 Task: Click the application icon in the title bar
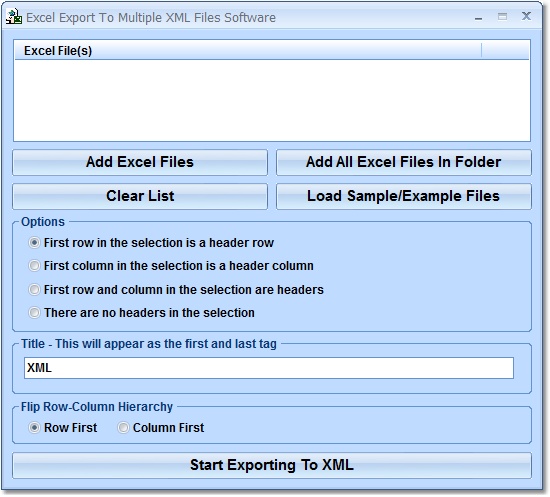[14, 17]
